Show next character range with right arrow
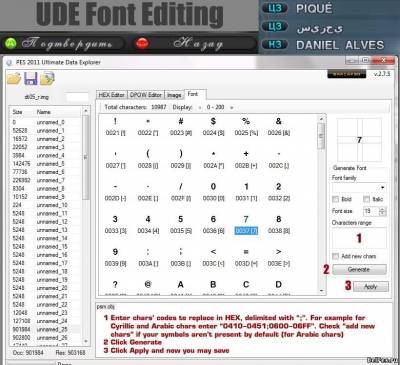Image resolution: width=400 pixels, height=365 pixels. pyautogui.click(x=231, y=108)
